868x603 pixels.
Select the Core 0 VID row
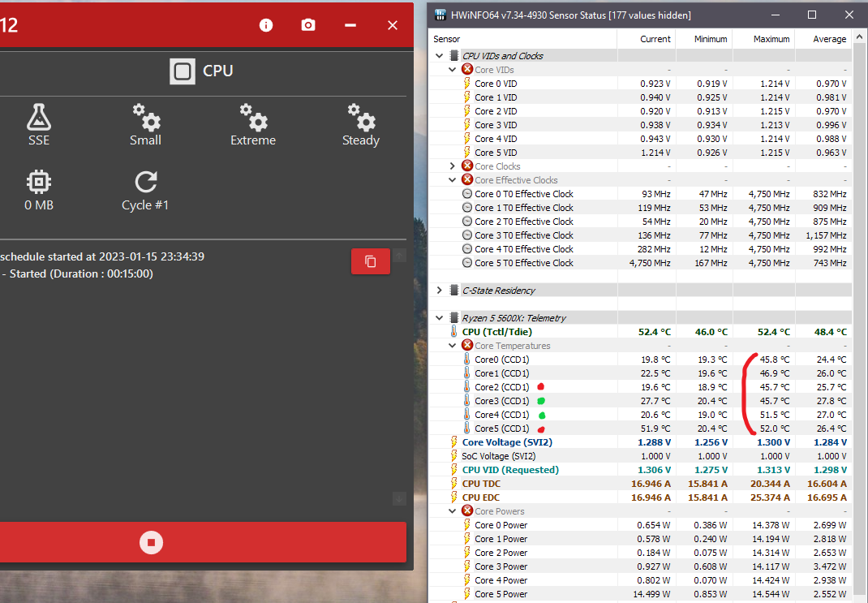pos(641,83)
